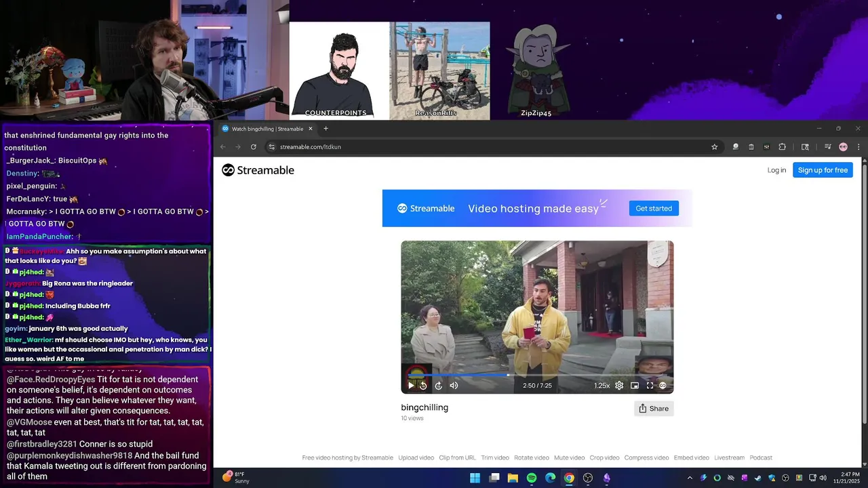Show hidden system tray icons
868x488 pixels.
[x=690, y=478]
